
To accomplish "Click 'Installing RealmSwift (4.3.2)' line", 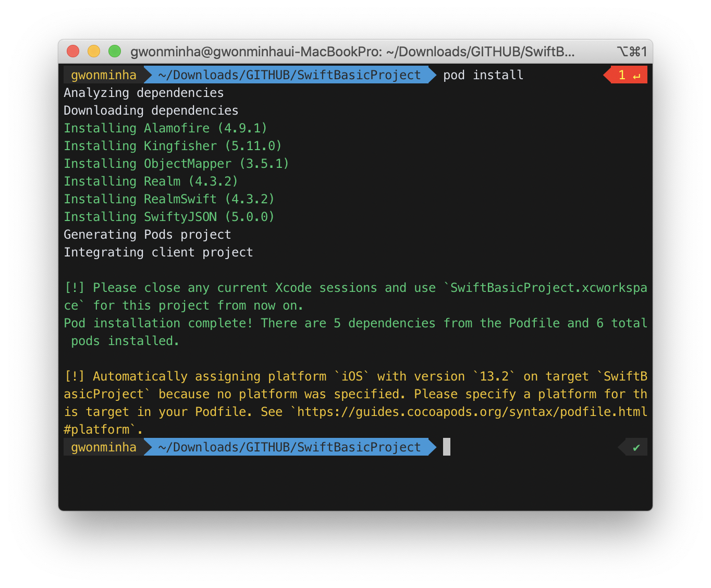I will point(169,199).
